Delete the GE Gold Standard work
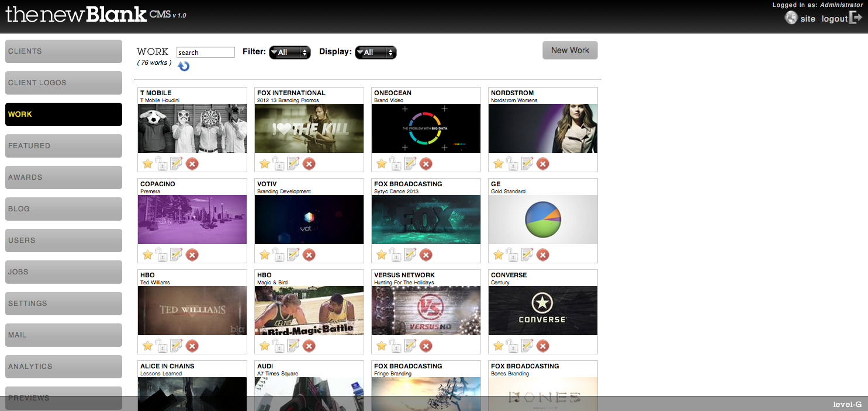 coord(543,255)
